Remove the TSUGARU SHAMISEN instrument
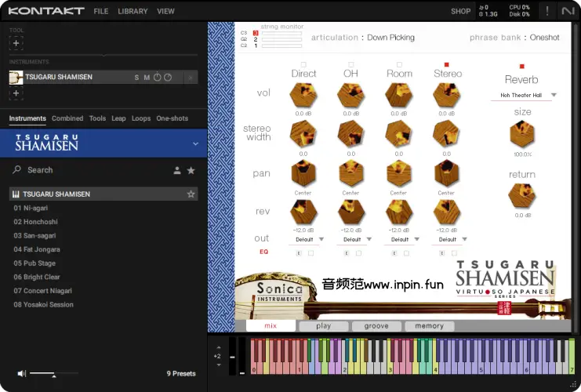 (191, 78)
